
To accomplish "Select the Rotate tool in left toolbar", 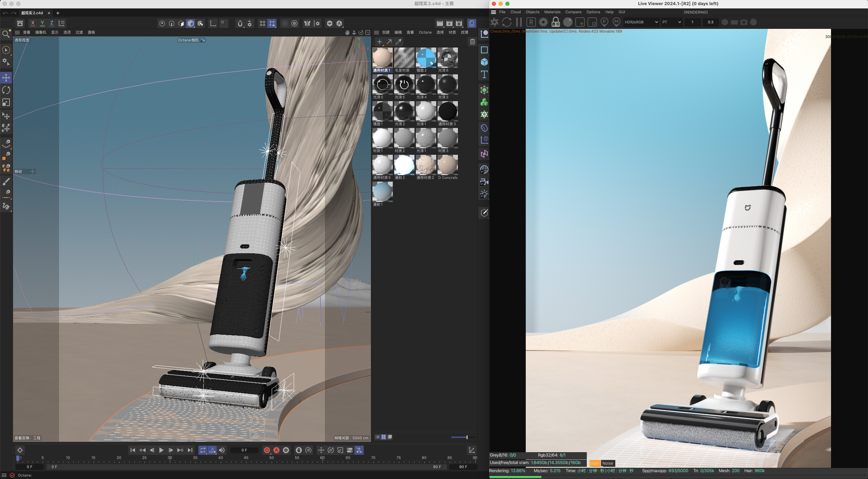I will pos(6,90).
